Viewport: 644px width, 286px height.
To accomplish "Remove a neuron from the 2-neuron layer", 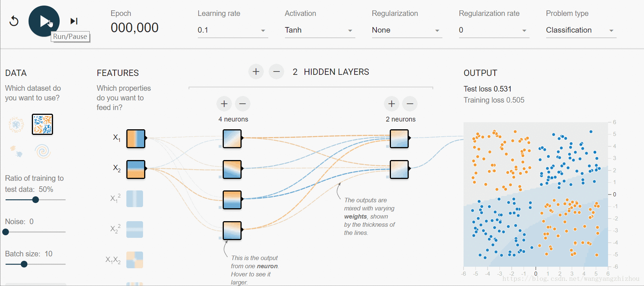I will tap(410, 104).
